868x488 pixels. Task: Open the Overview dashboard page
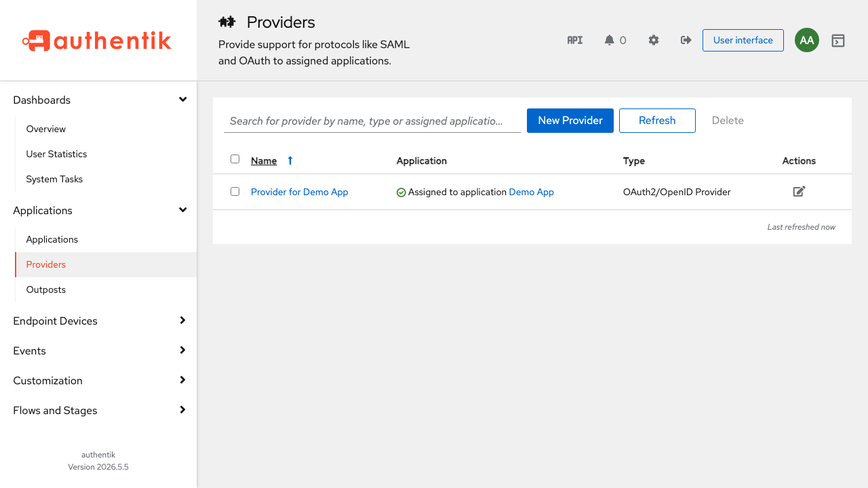tap(106, 129)
